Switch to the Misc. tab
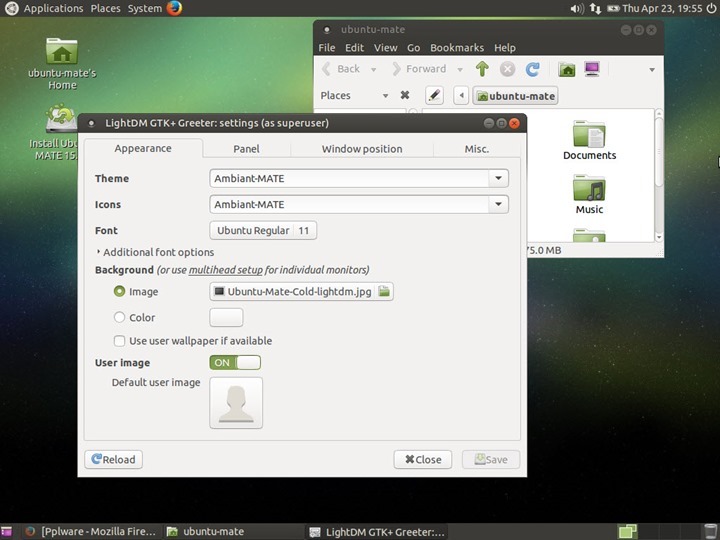The image size is (720, 540). 477,149
